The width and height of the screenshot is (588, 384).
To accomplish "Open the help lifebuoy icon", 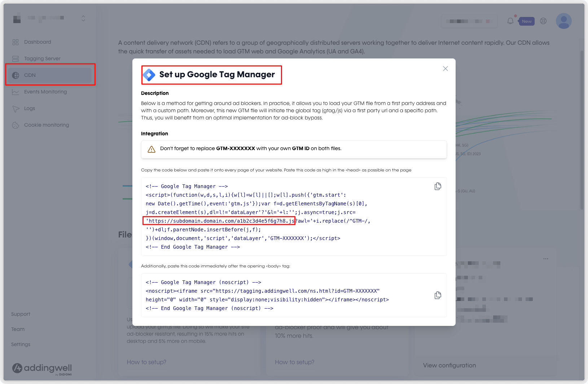I will pos(543,21).
